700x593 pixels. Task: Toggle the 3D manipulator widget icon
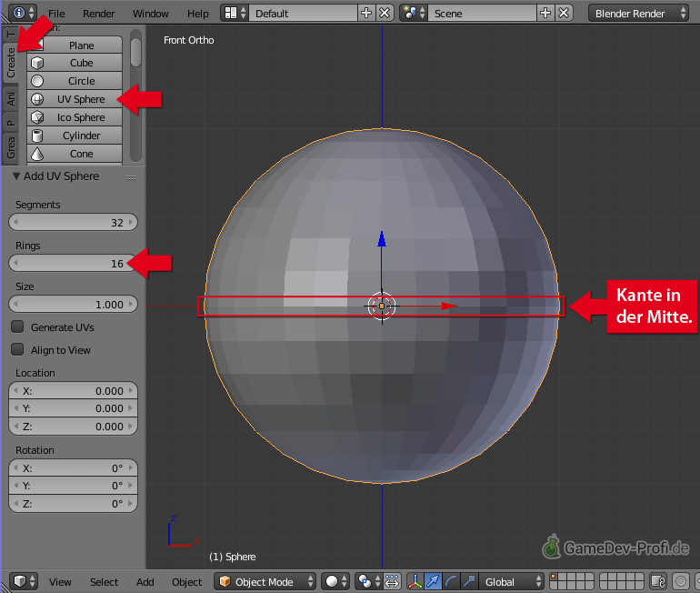[x=415, y=581]
